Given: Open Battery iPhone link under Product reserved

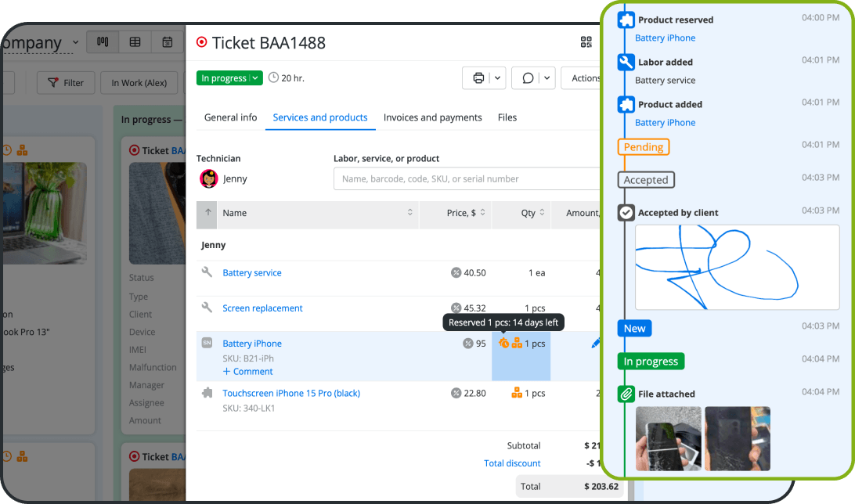Looking at the screenshot, I should (665, 38).
